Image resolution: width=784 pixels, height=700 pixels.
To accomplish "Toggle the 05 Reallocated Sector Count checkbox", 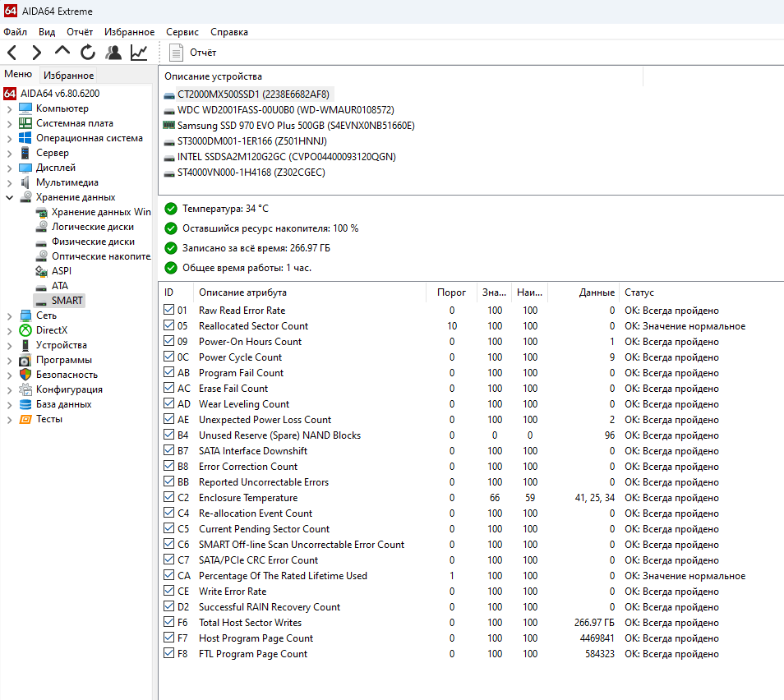I will [169, 325].
